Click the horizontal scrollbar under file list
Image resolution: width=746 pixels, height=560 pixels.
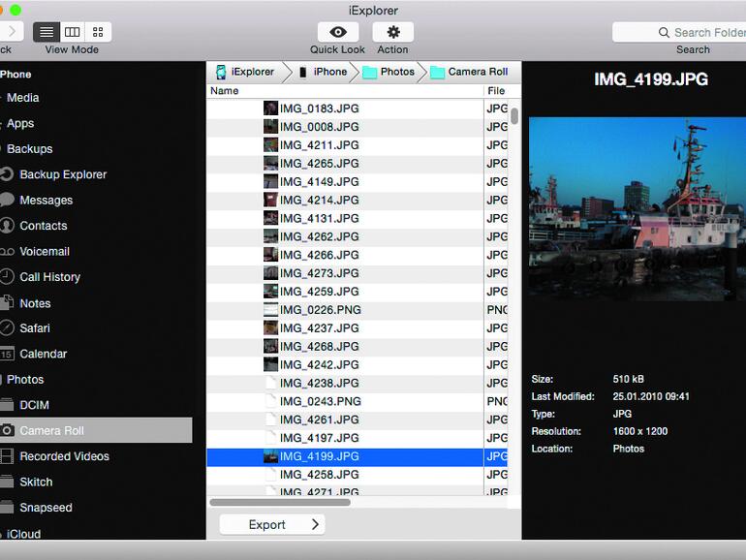click(x=280, y=502)
